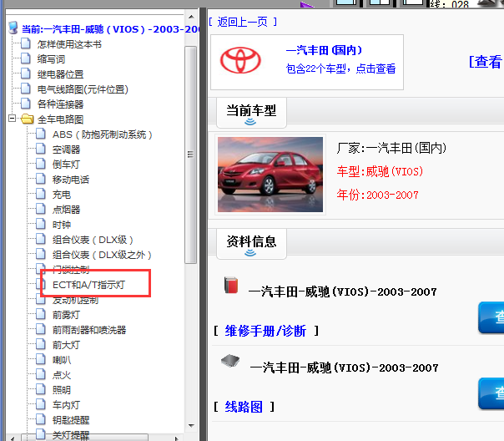Open the 车内灯 tree item
This screenshot has height=441, width=504.
click(x=66, y=405)
